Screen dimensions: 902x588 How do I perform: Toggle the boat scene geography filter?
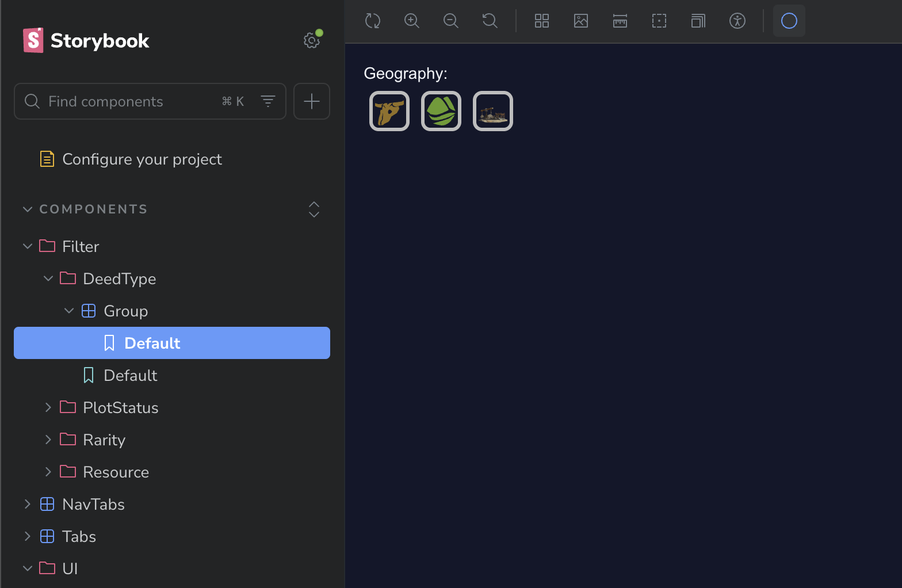[x=493, y=111]
